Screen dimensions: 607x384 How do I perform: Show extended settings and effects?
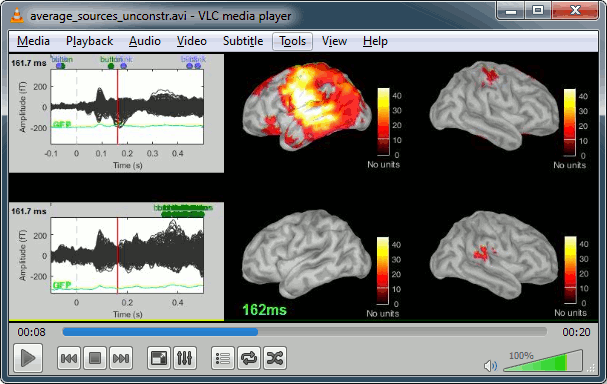(x=185, y=358)
